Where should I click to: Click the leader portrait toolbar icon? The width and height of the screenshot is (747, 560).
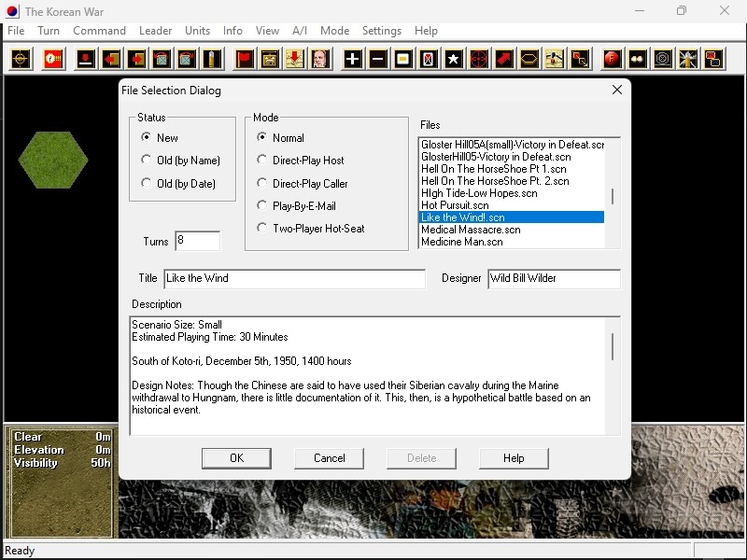tap(319, 59)
